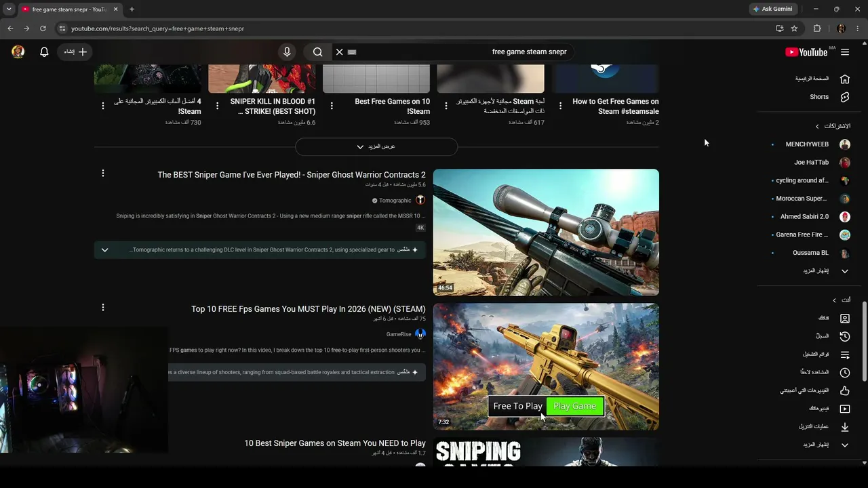Go to YouTube home via the logo

806,52
